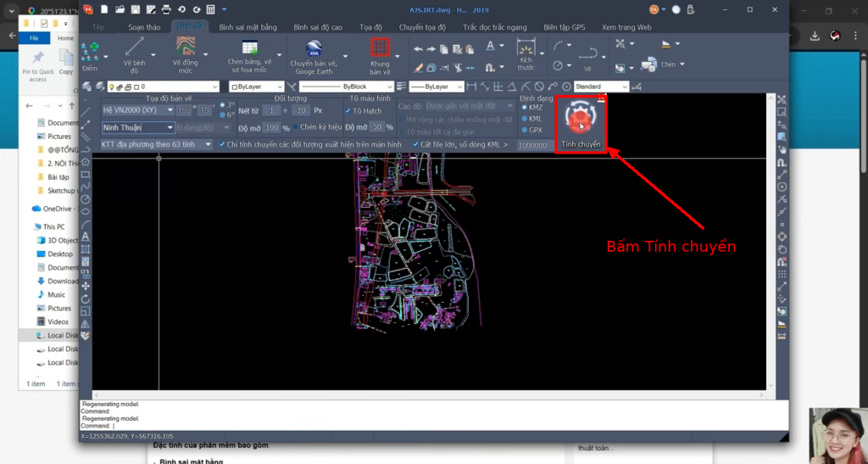Viewport: 868px width, 464px height.
Task: Click the zoom extents icon atop right toolbar
Action: [782, 99]
